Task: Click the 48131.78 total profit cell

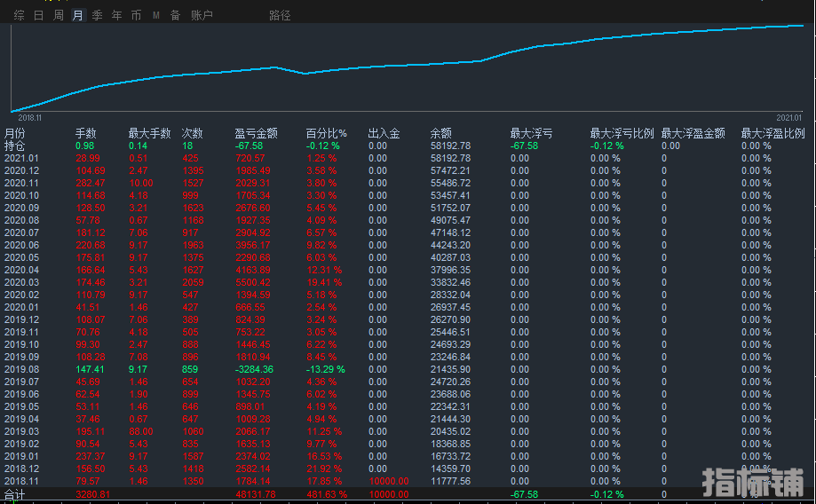Action: [256, 494]
